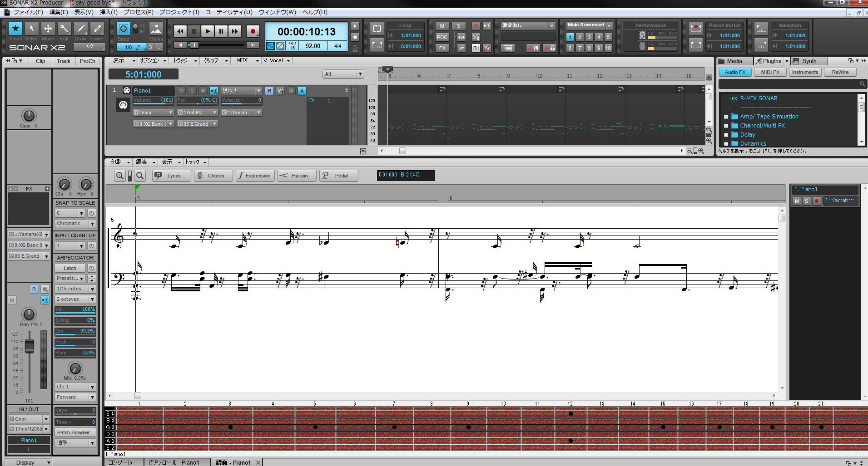Image resolution: width=868 pixels, height=466 pixels.
Task: Open the Marks snap option
Action: click(156, 29)
